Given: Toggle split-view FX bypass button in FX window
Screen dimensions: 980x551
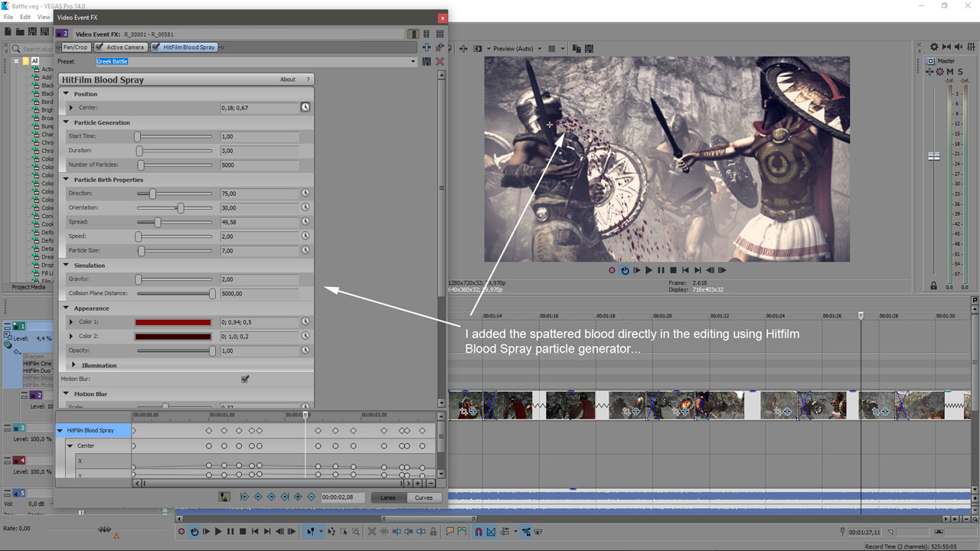Looking at the screenshot, I should click(413, 34).
